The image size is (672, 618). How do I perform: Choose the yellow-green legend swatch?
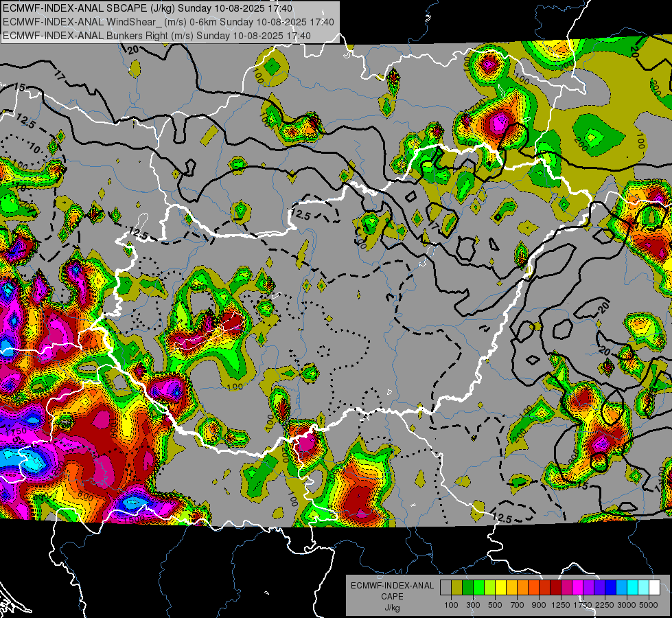pos(490,587)
